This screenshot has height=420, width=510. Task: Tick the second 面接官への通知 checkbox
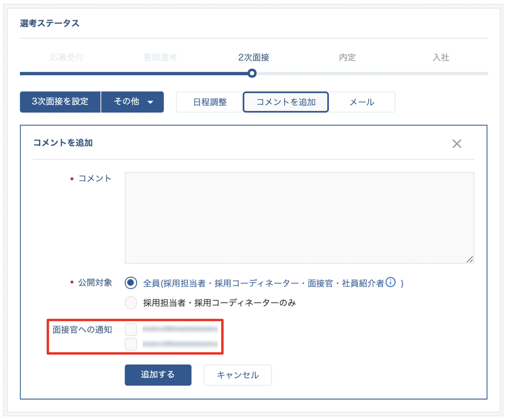(131, 344)
